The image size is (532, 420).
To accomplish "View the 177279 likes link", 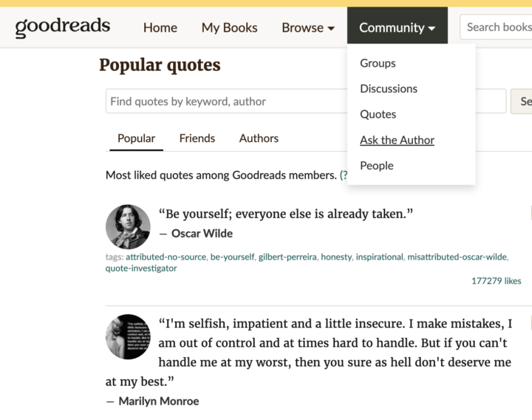I will (496, 281).
